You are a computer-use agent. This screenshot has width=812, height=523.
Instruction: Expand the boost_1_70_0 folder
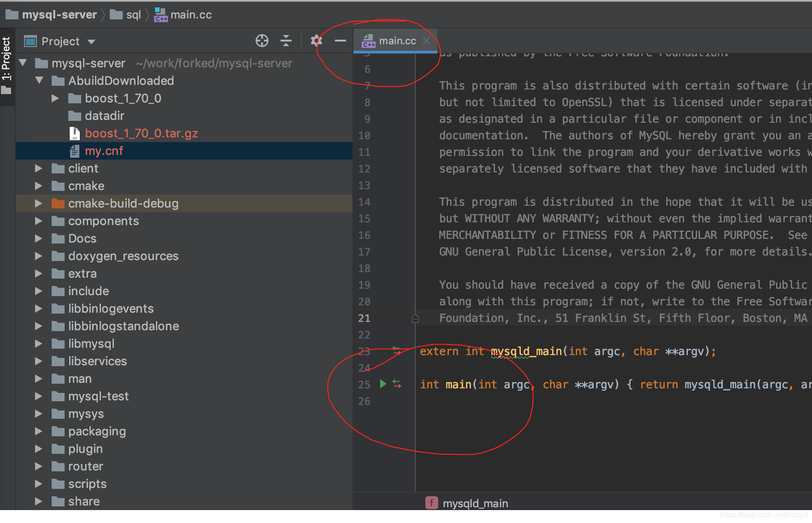[55, 98]
